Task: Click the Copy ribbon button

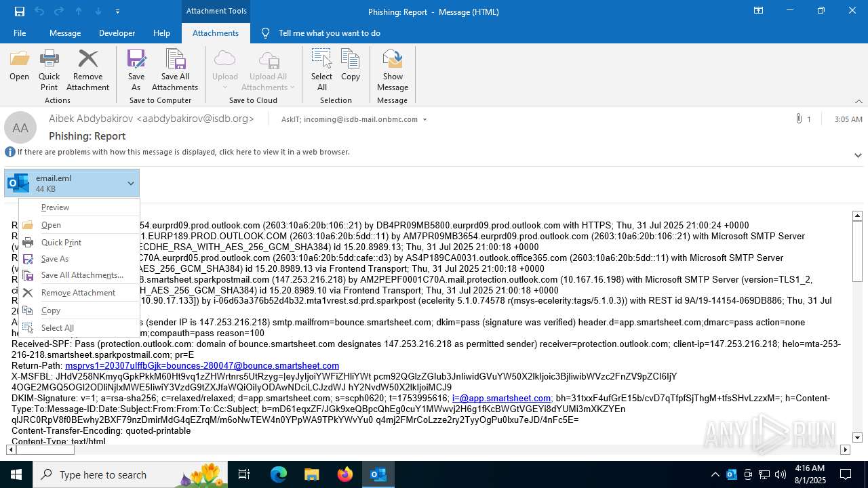Action: (351, 66)
